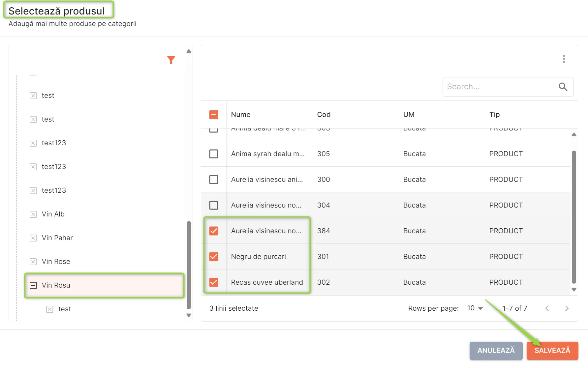
Task: Toggle the select-all header checkbox
Action: [x=214, y=115]
